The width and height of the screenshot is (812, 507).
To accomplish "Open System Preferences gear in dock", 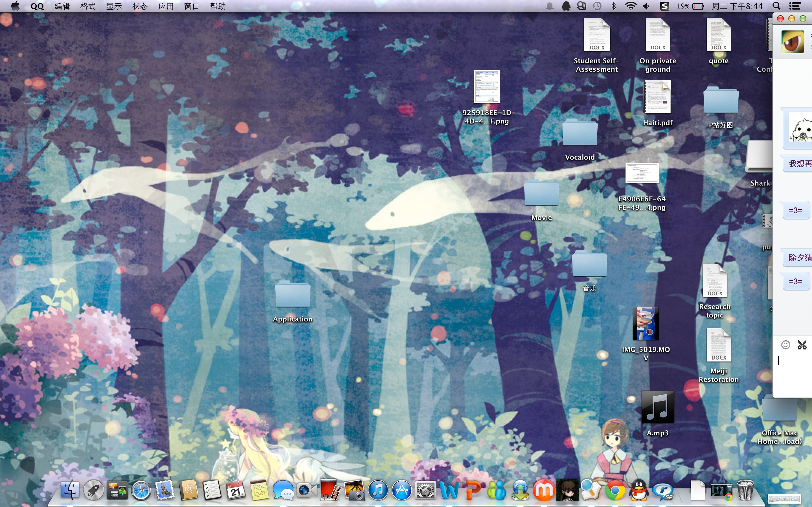I will 425,491.
